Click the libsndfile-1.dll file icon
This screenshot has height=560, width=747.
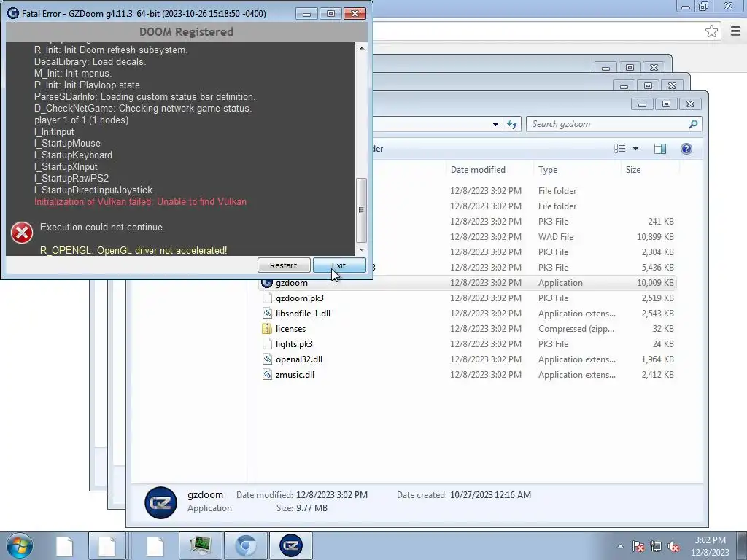point(267,314)
